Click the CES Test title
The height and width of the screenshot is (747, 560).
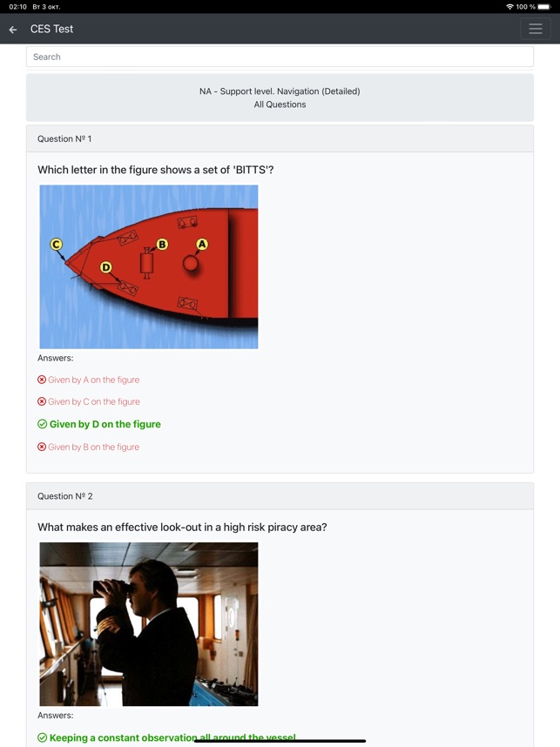tap(51, 29)
